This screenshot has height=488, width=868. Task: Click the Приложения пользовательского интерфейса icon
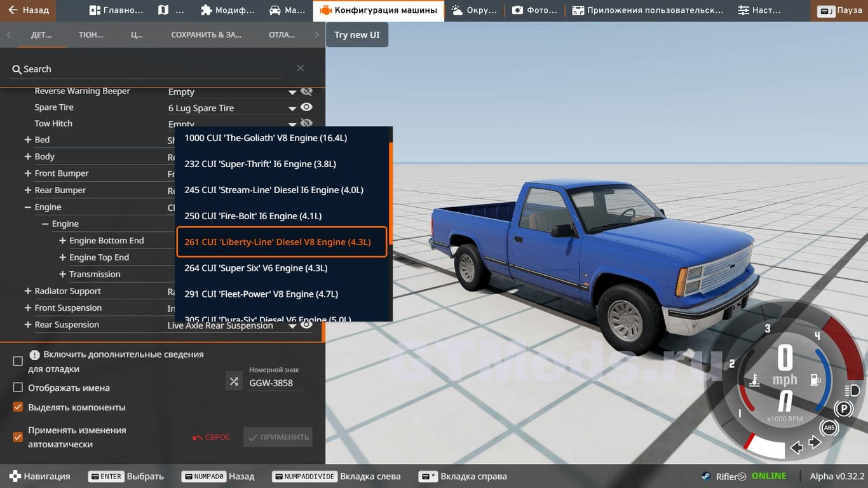[577, 10]
